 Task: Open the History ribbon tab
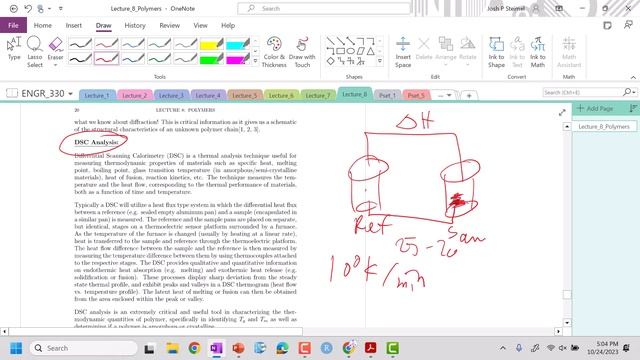click(135, 25)
